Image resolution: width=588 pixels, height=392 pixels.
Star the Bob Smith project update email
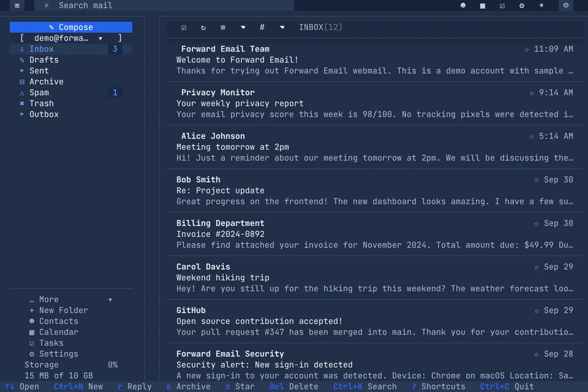537,180
